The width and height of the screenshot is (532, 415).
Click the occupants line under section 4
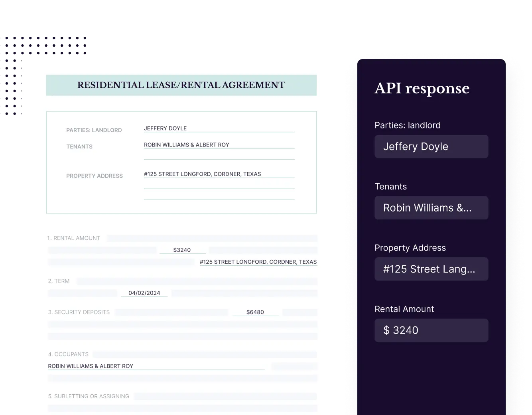[x=156, y=366]
